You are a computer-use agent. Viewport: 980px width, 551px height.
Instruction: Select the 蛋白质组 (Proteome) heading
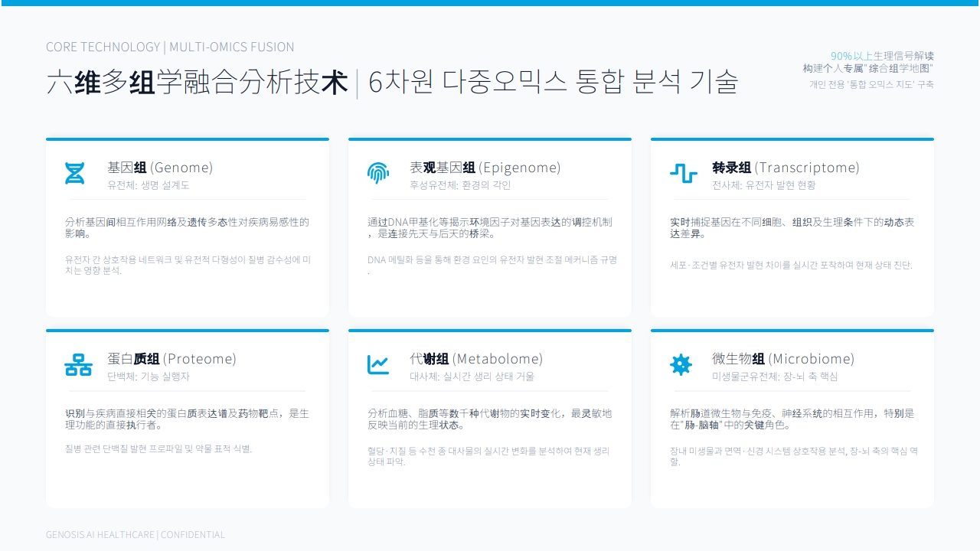tap(171, 359)
